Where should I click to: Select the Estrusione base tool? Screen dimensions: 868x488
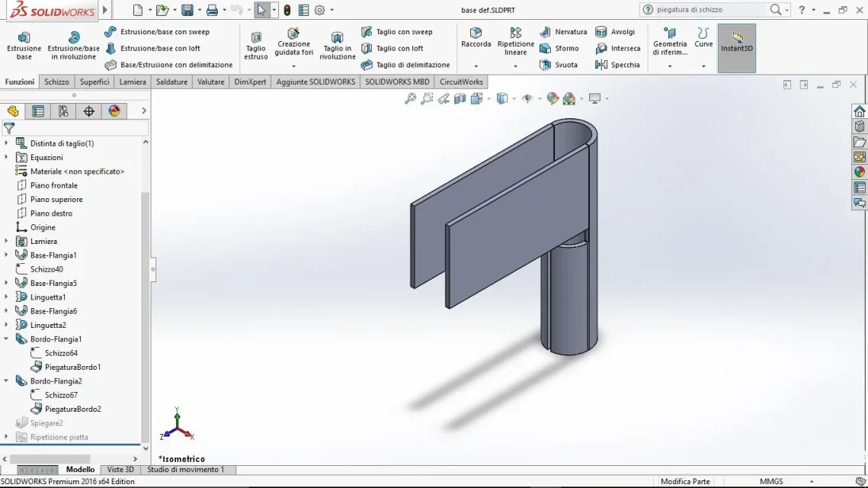coord(24,46)
